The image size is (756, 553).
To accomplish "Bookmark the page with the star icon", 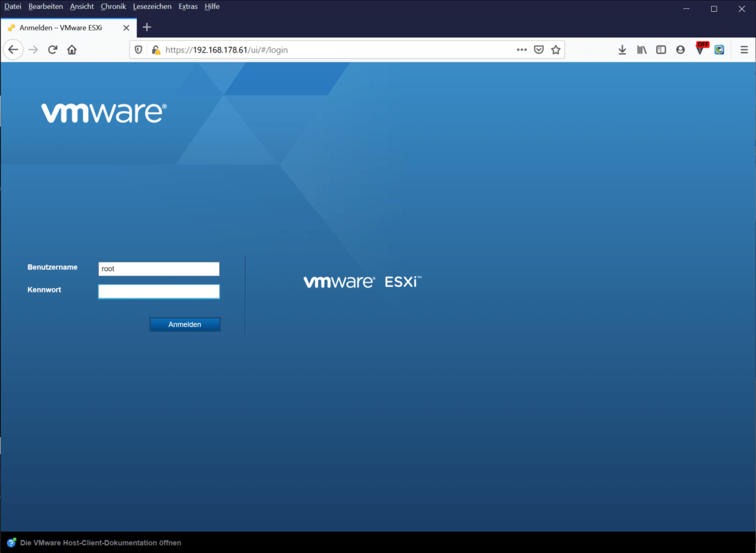I will pyautogui.click(x=556, y=49).
